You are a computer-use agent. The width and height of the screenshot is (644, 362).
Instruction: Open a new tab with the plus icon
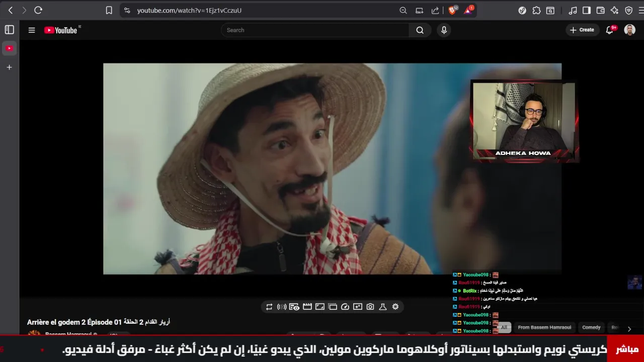(x=9, y=67)
